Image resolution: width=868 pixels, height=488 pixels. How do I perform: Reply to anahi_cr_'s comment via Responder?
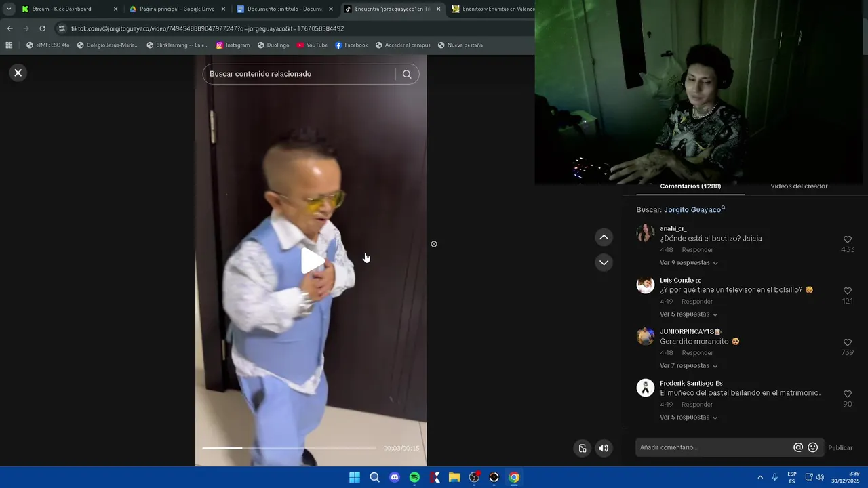(x=697, y=250)
